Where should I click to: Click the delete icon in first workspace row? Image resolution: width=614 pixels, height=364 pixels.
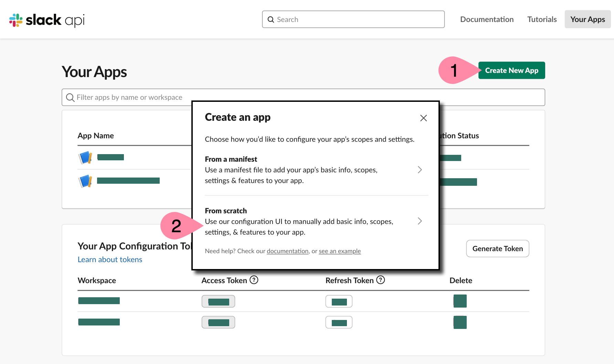tap(460, 301)
